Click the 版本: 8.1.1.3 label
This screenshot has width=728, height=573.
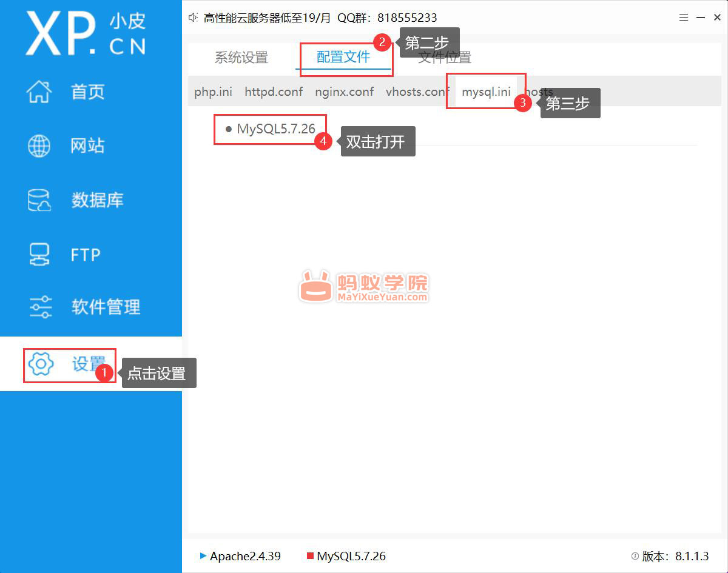[x=675, y=556]
